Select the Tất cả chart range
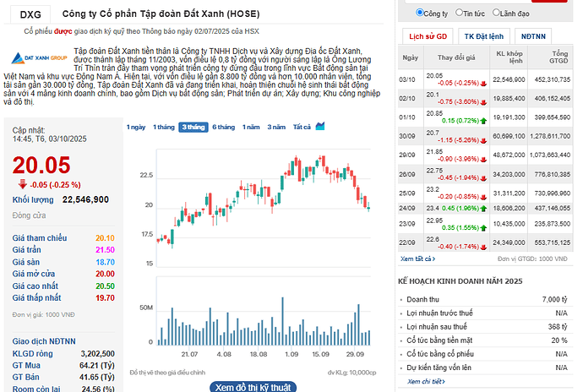This screenshot has height=392, width=583. click(x=302, y=128)
